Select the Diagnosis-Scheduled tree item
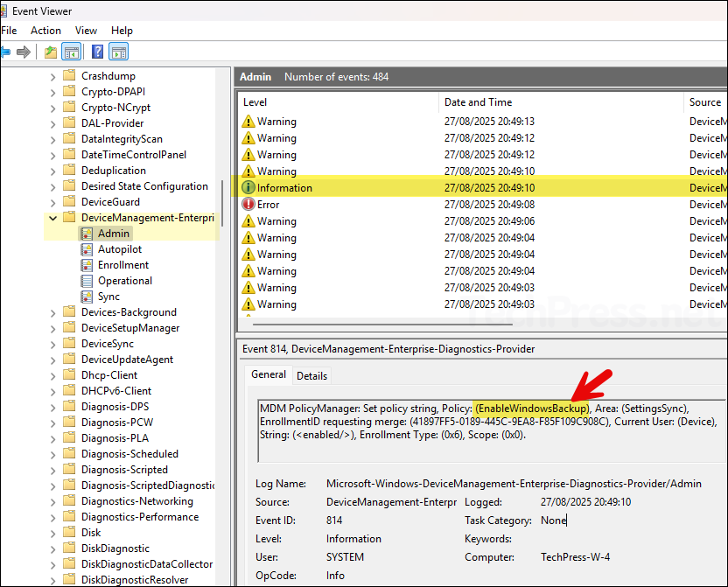728x587 pixels. [129, 454]
